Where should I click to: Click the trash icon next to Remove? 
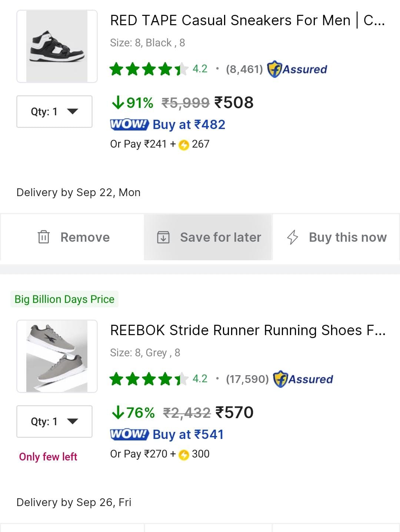(x=43, y=237)
